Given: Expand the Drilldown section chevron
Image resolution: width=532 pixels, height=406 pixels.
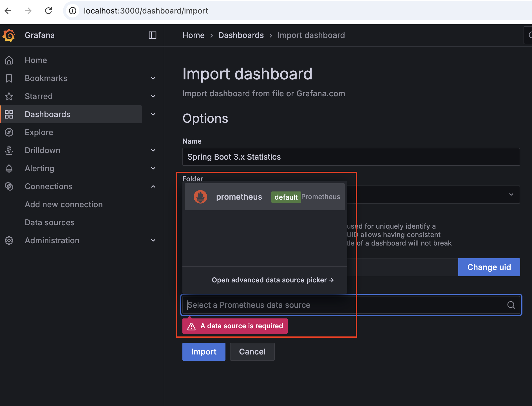Looking at the screenshot, I should 153,150.
